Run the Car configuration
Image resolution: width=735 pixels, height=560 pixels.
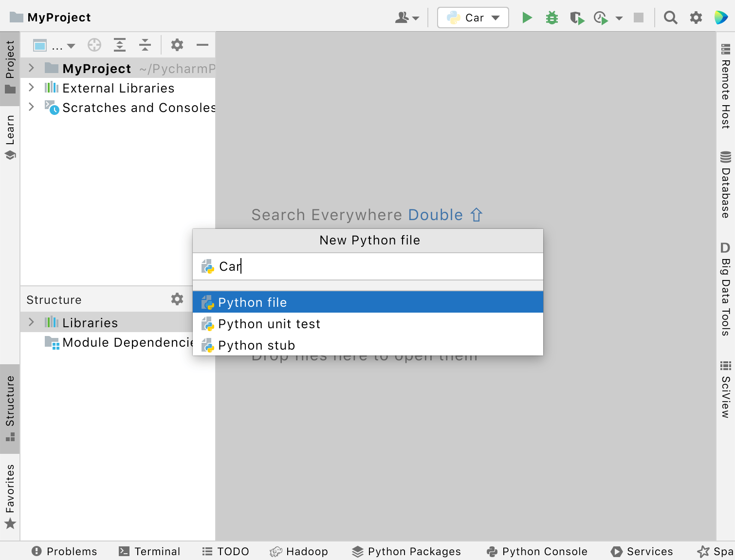[527, 18]
